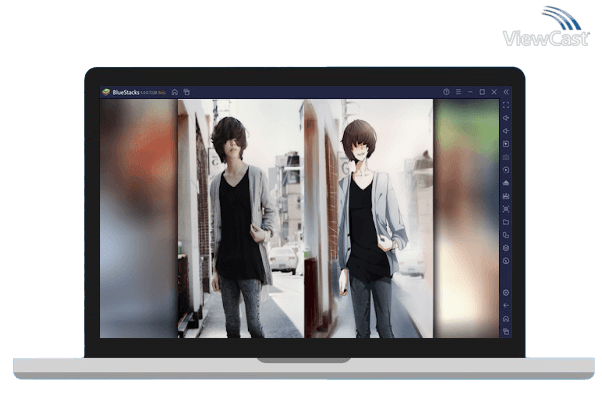Increase volume using sidebar speaker icon
Image resolution: width=602 pixels, height=414 pixels.
pos(506,118)
